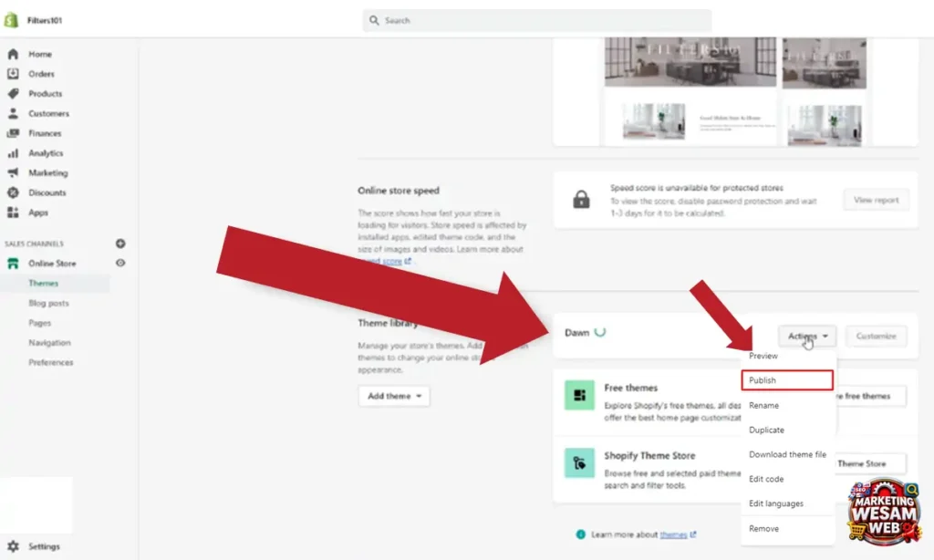Click the Online Store storefront icon
The image size is (934, 560).
[13, 264]
